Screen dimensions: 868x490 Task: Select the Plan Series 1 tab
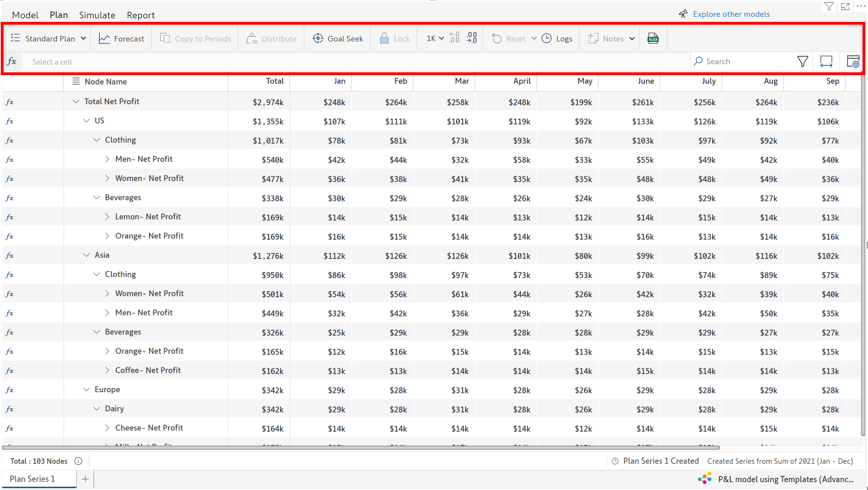point(32,479)
